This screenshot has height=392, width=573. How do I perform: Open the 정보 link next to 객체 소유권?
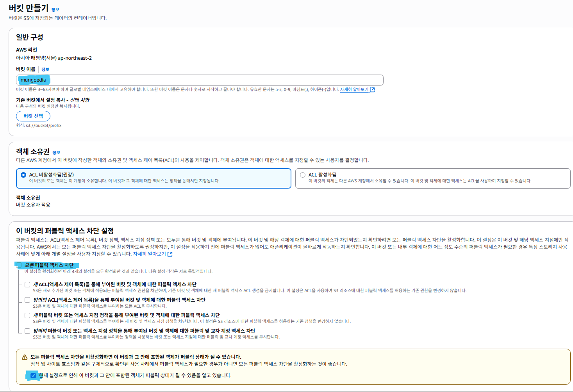[x=56, y=152]
